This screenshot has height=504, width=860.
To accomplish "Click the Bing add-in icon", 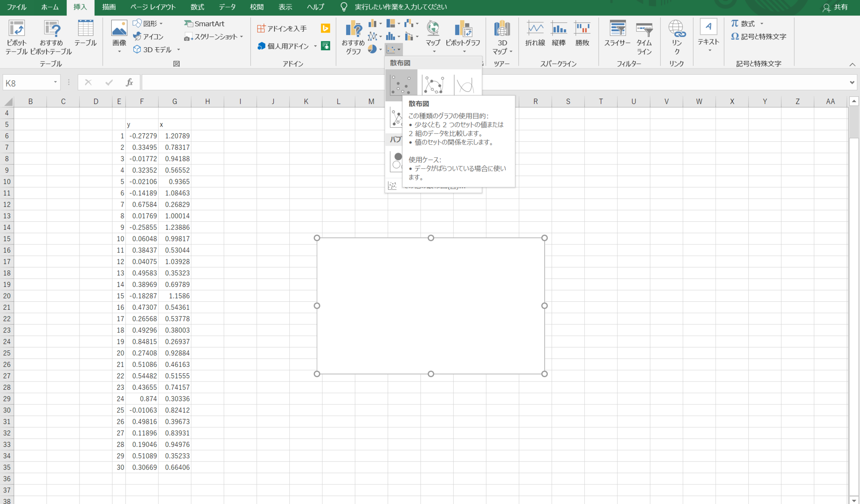I will click(x=326, y=28).
